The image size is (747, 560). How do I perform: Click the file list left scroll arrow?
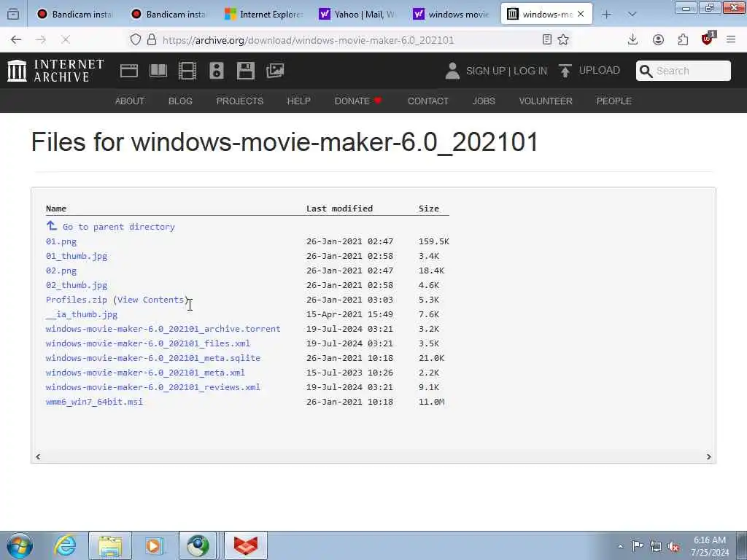click(38, 456)
